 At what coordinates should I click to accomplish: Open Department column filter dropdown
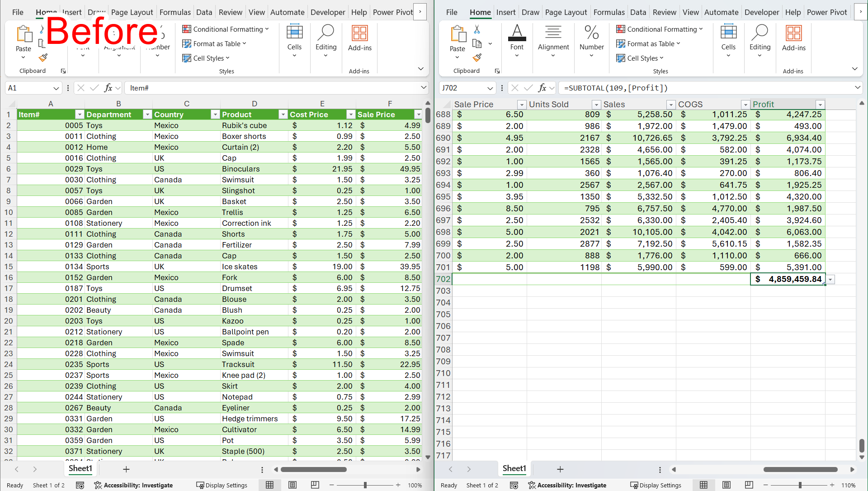coord(147,114)
